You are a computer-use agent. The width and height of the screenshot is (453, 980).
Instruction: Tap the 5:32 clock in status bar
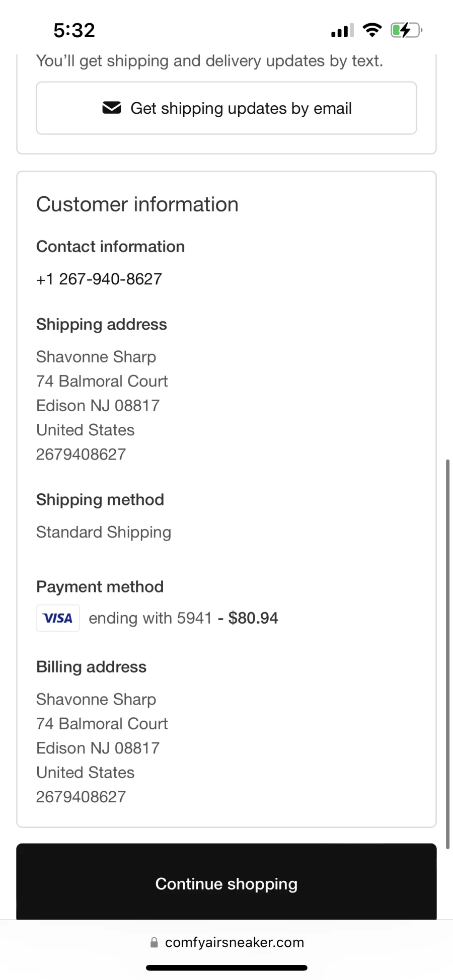click(74, 30)
